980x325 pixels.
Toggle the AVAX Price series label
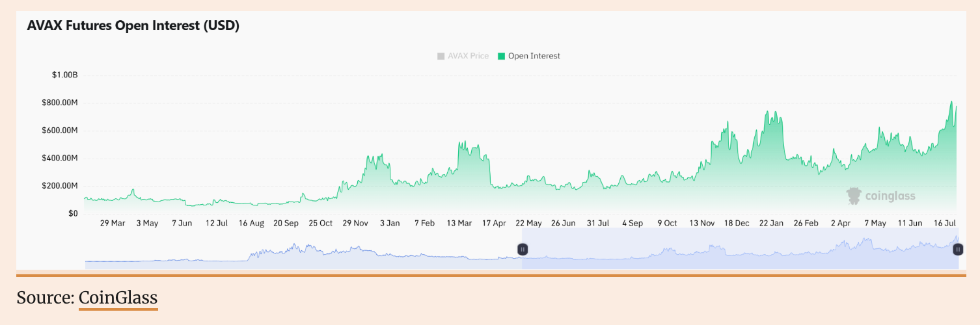point(468,56)
